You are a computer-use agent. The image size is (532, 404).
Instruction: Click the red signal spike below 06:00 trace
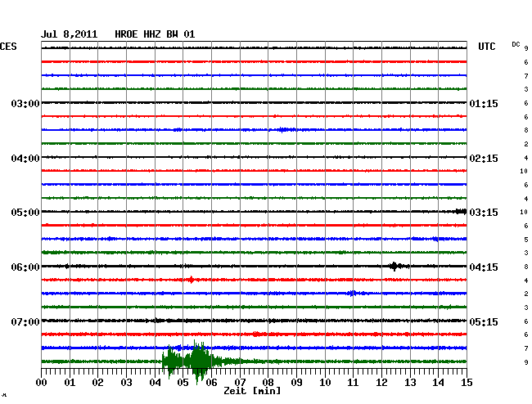coord(191,280)
